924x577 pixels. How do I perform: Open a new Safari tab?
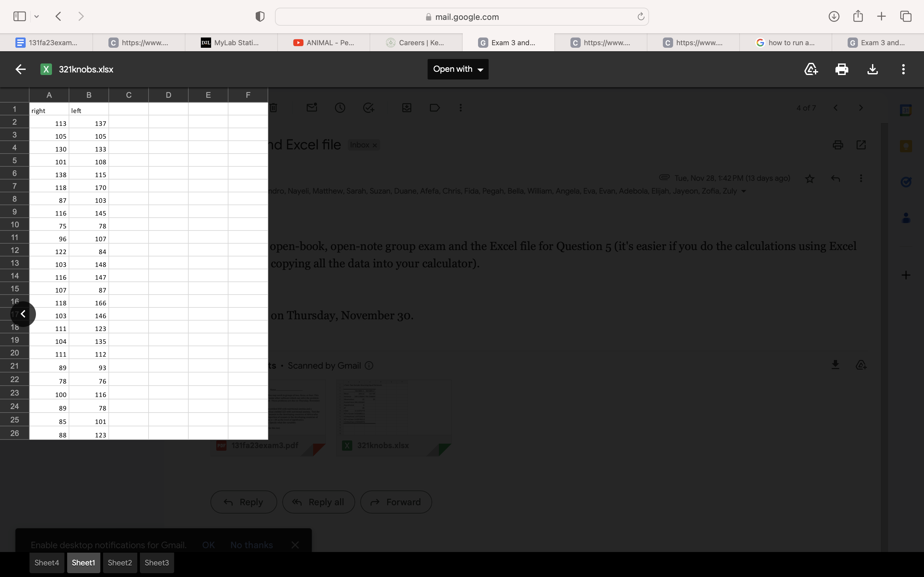881,16
